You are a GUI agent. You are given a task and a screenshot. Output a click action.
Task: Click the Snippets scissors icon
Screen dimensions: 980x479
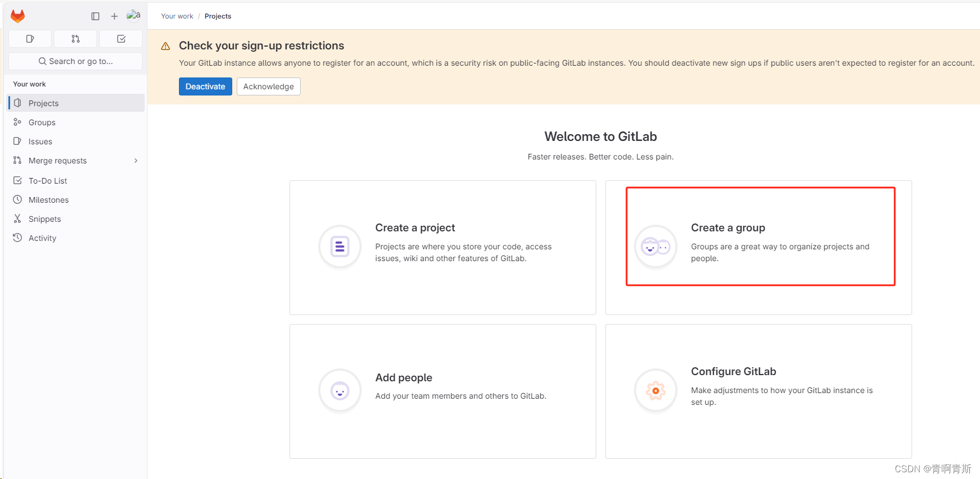pos(17,218)
